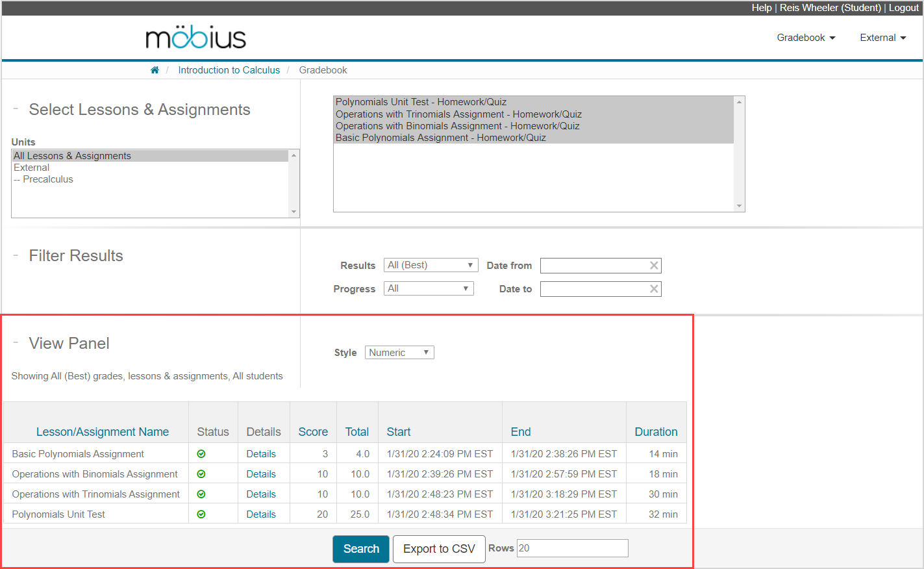Collapse the Select Lessons & Assignments section
Screen dimensions: 924x569
[16, 109]
